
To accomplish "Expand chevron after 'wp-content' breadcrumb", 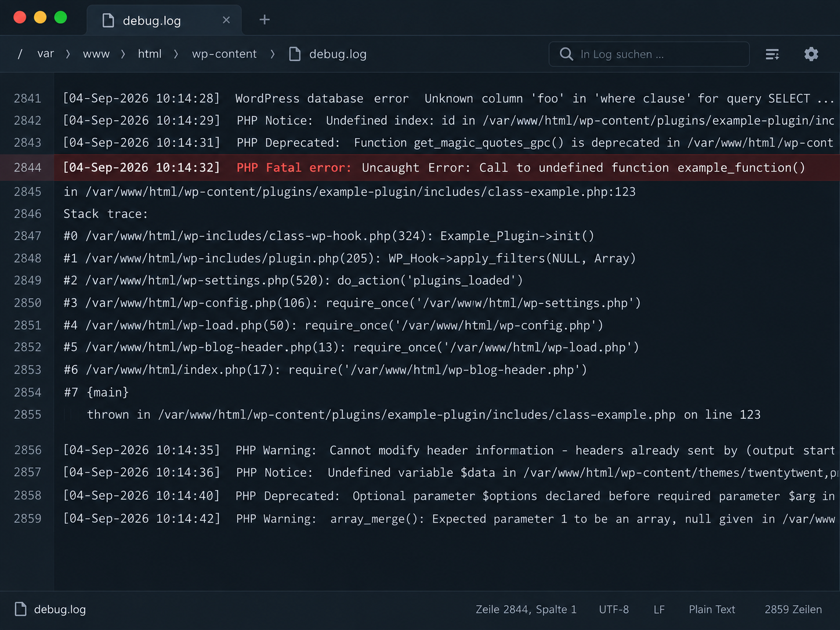I will click(272, 54).
